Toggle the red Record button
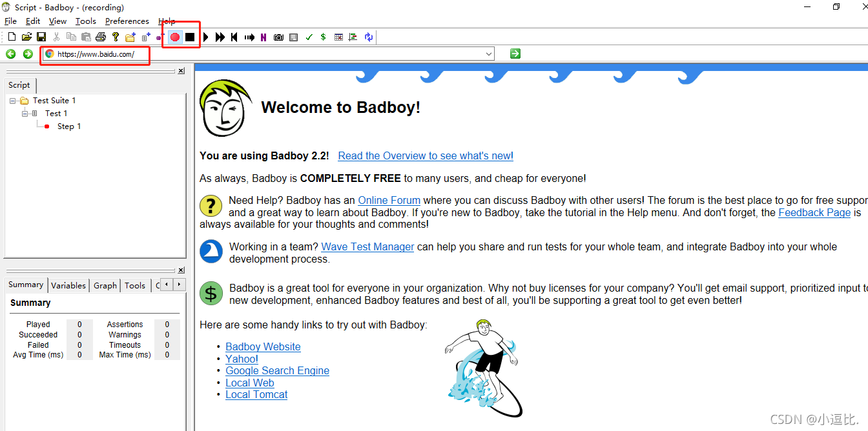Image resolution: width=868 pixels, height=431 pixels. point(174,37)
